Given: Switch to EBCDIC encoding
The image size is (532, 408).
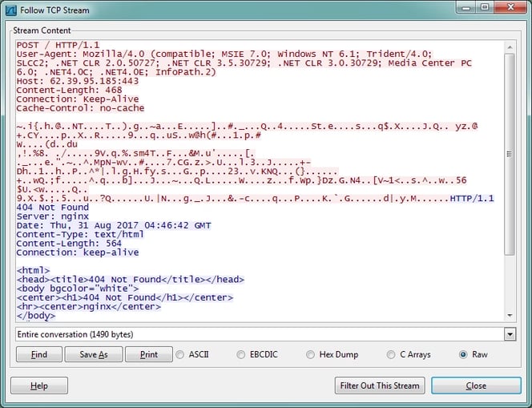Looking at the screenshot, I should [x=242, y=354].
